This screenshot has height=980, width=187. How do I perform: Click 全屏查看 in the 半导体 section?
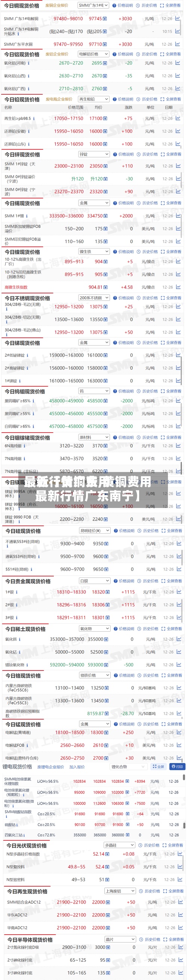173,939
